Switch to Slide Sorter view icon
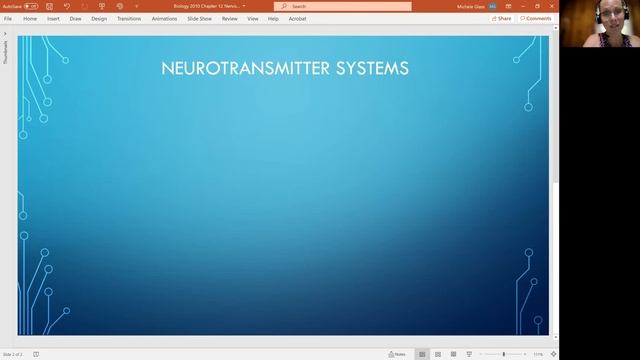The image size is (640, 360). tap(438, 354)
